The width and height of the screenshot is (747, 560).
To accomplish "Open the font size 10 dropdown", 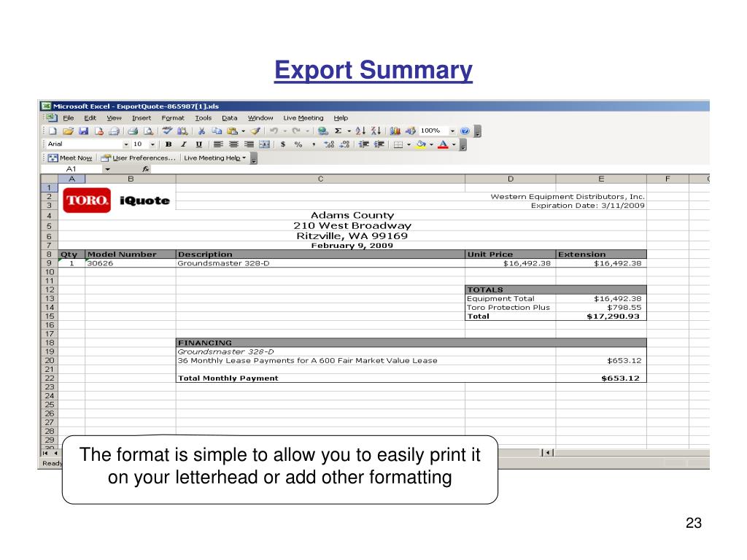I will [152, 144].
